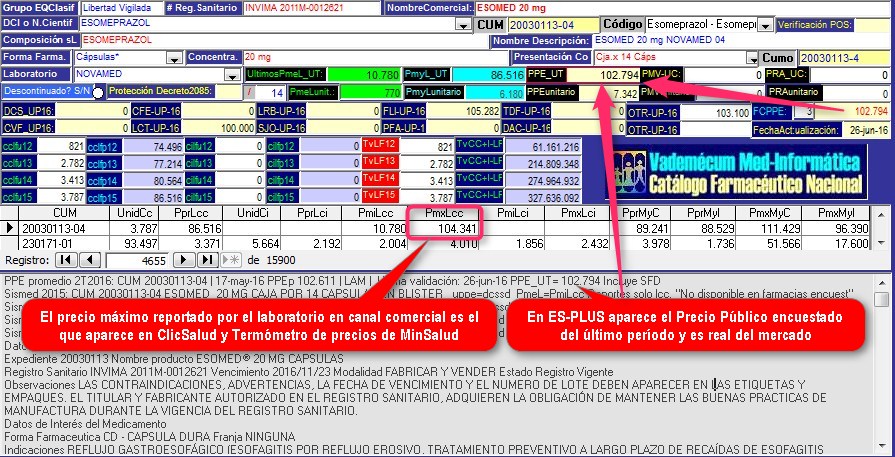Click the Cumo field 20030113-4

844,58
